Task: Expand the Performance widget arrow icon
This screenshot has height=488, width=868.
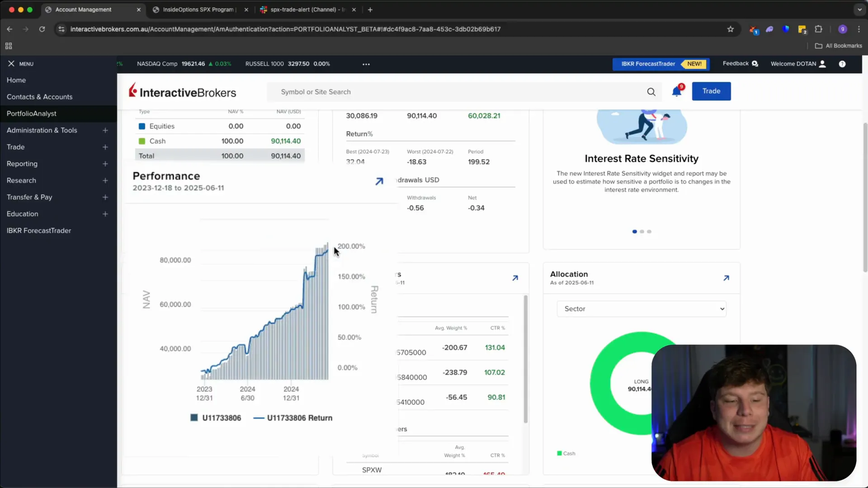Action: pos(379,181)
